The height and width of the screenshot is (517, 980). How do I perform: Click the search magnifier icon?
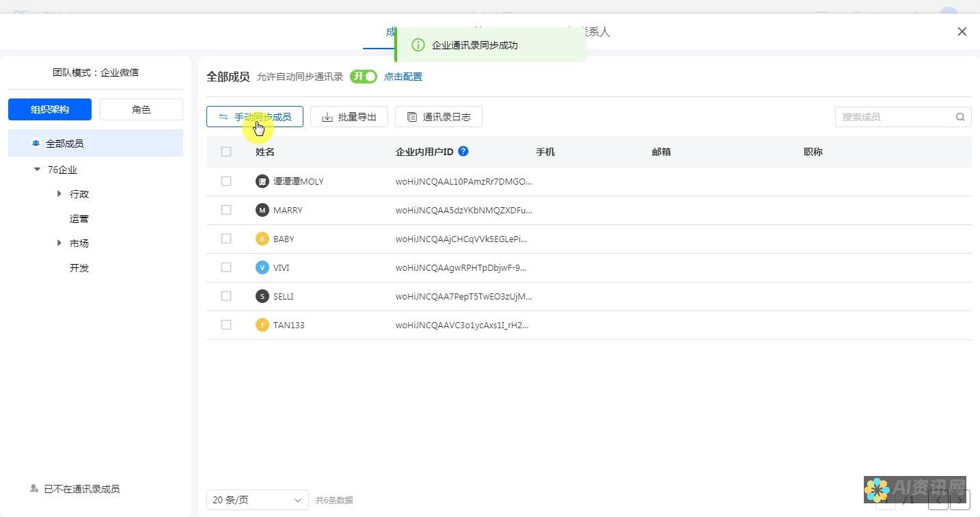(960, 117)
